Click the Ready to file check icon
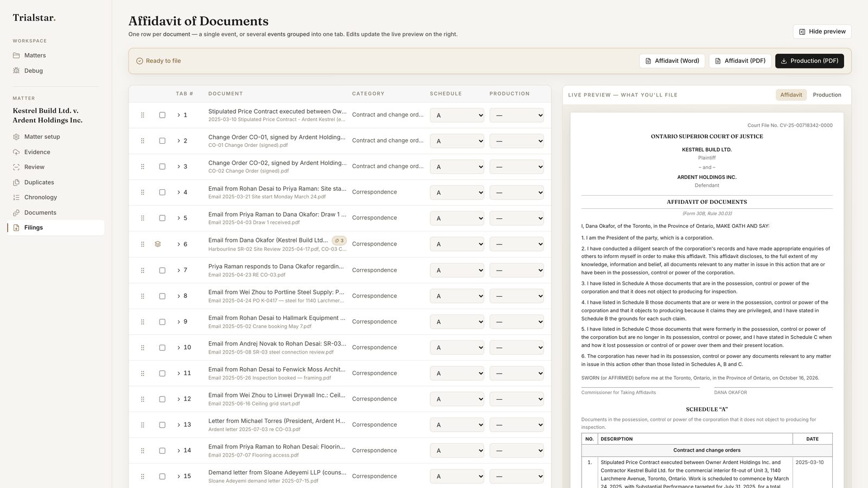This screenshot has width=868, height=488. pyautogui.click(x=139, y=61)
